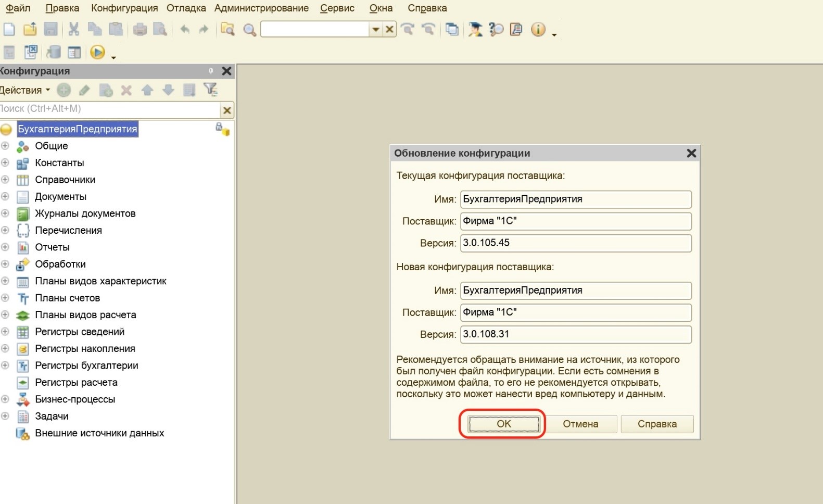The width and height of the screenshot is (823, 504).
Task: Select the БухгалтерияПредприятия root node
Action: tap(78, 129)
